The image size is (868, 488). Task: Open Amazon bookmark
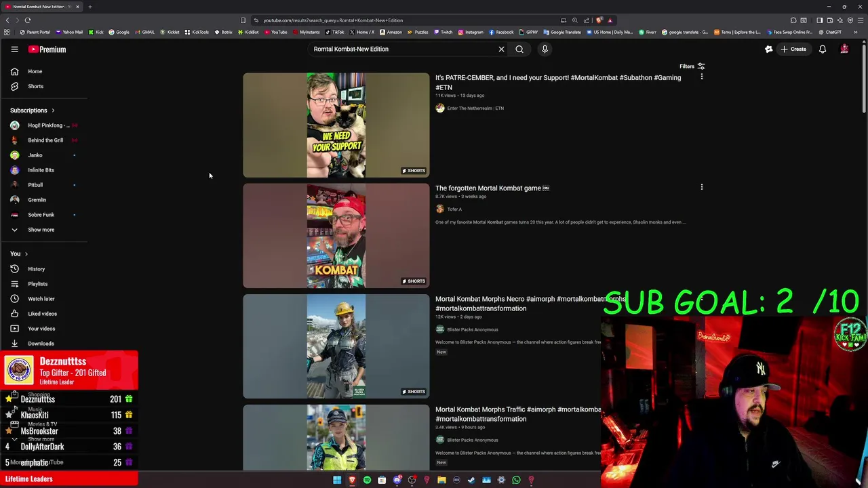coord(391,32)
